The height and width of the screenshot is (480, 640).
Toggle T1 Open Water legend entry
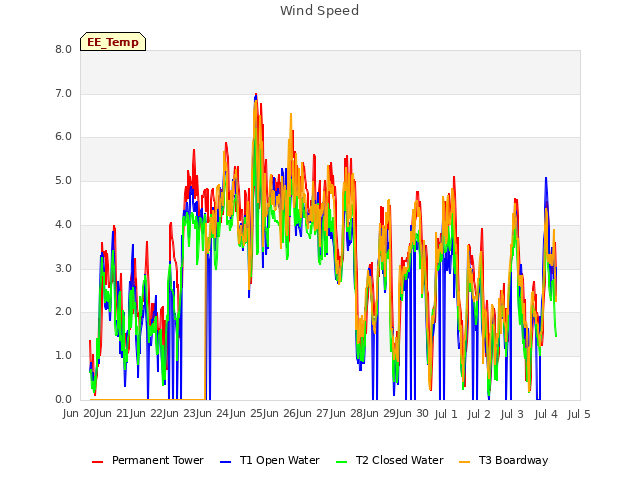point(270,460)
